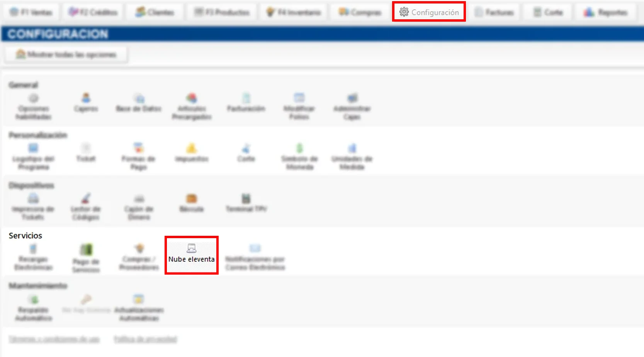This screenshot has width=644, height=357.
Task: Click the Mostrar todas las opciones button
Action: pos(66,54)
